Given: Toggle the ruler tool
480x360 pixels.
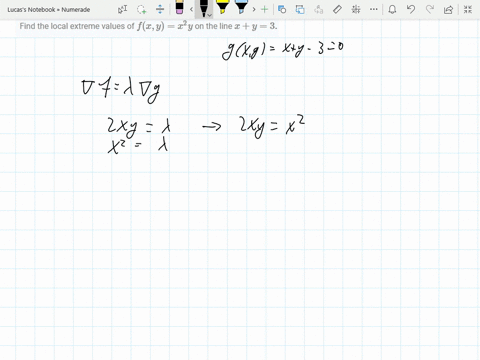Looking at the screenshot, I should click(x=337, y=9).
